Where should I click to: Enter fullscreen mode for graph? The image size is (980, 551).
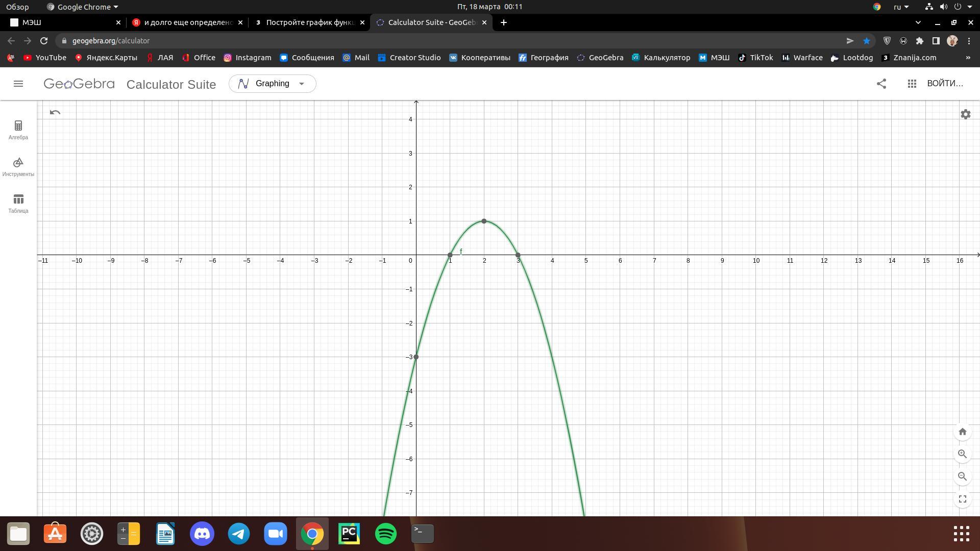pos(962,499)
